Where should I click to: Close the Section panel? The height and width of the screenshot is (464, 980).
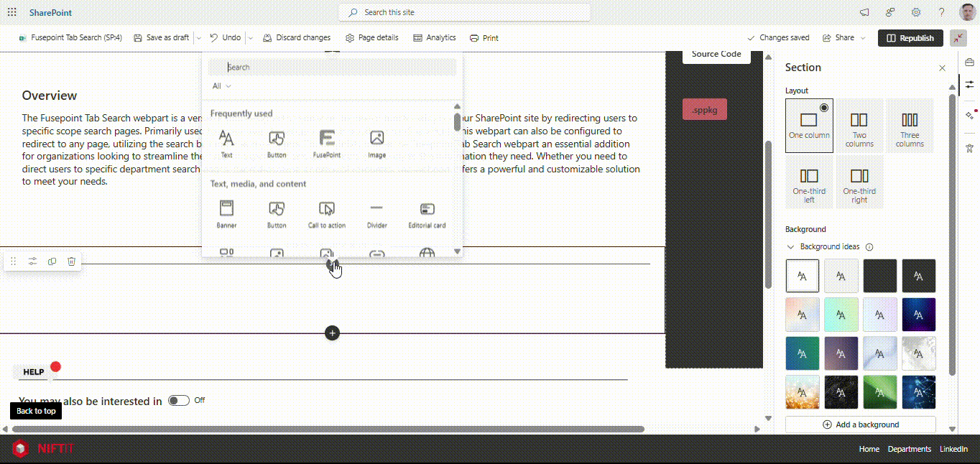click(x=942, y=68)
